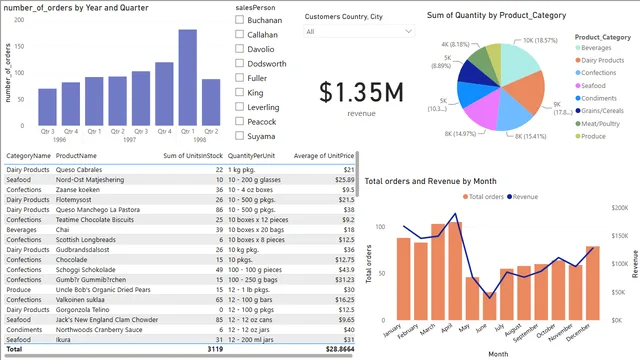Select the Schoggi Schokolade row
The width and height of the screenshot is (640, 360).
pos(180,270)
